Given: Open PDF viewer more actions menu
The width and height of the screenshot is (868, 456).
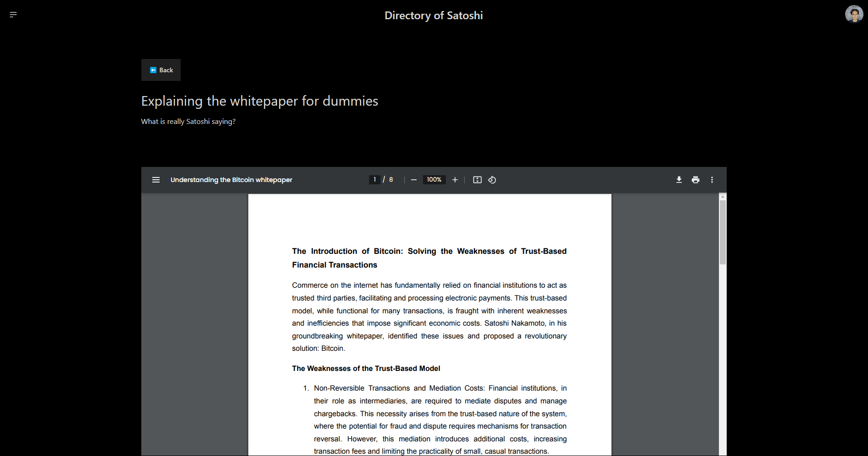Looking at the screenshot, I should coord(712,180).
